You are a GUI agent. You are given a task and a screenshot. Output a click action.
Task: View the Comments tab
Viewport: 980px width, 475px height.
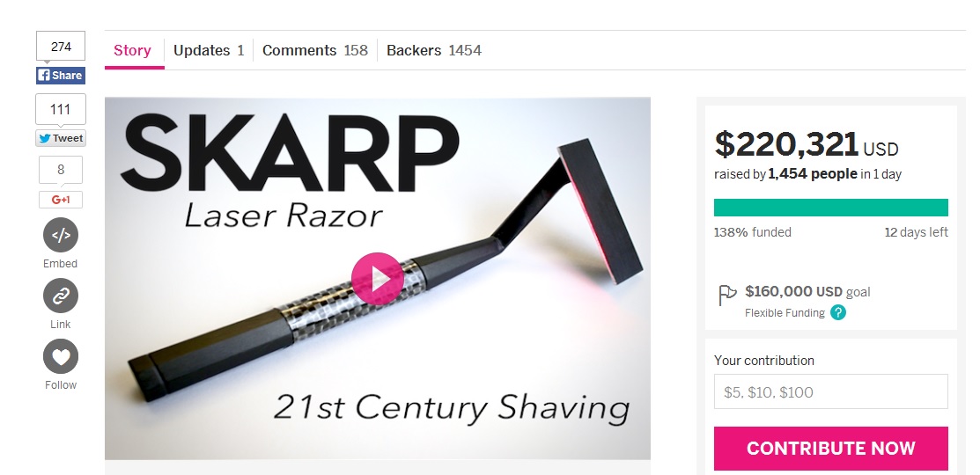pyautogui.click(x=315, y=50)
